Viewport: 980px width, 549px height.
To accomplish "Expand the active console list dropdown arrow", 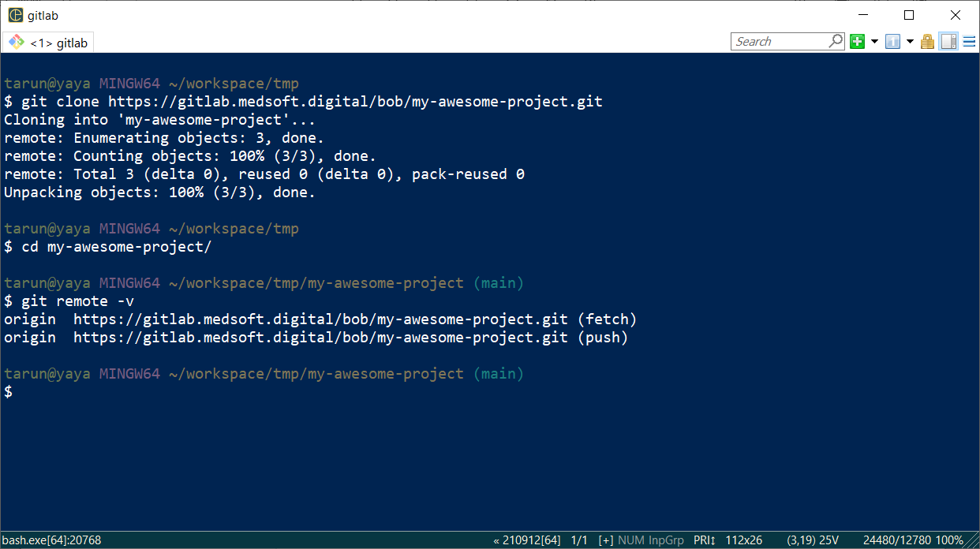I will coord(910,42).
